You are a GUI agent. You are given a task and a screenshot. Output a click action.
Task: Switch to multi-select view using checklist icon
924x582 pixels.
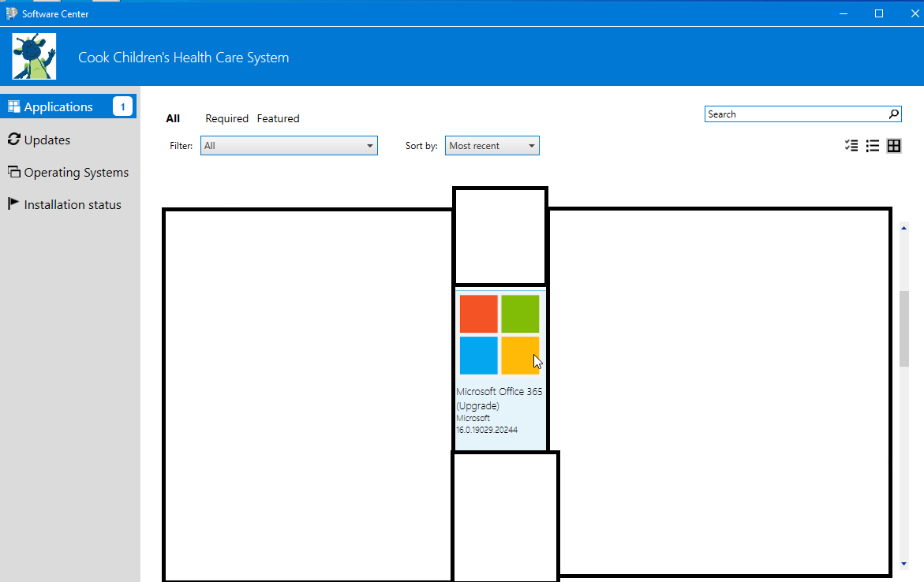tap(851, 145)
